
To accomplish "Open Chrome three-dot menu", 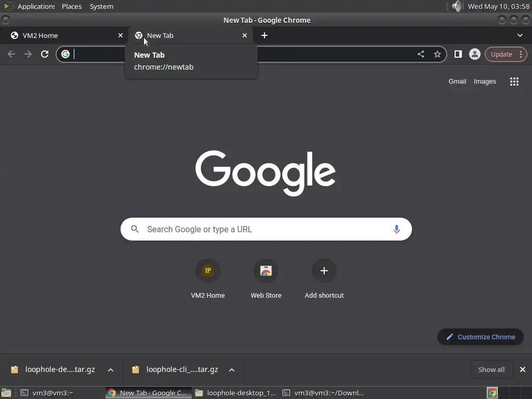I will [x=521, y=54].
